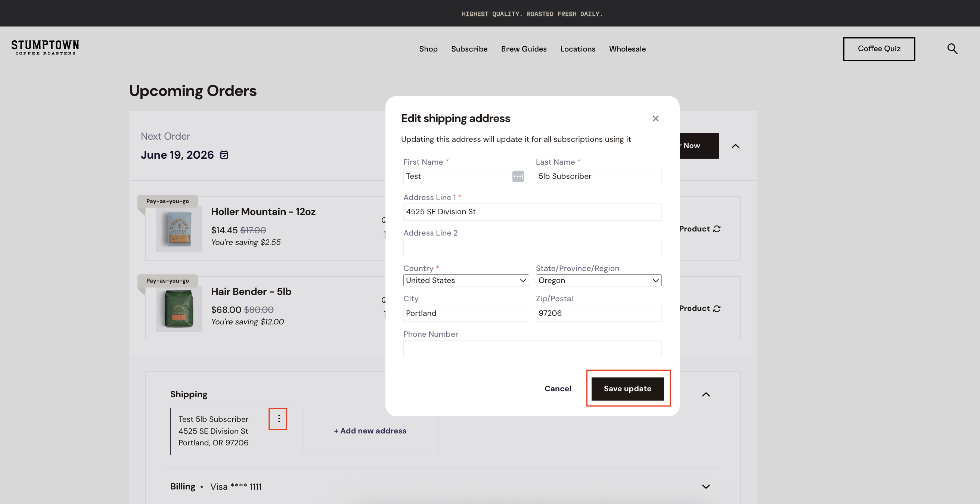Open the three-dot menu on shipping address
The image size is (980, 504).
[279, 419]
